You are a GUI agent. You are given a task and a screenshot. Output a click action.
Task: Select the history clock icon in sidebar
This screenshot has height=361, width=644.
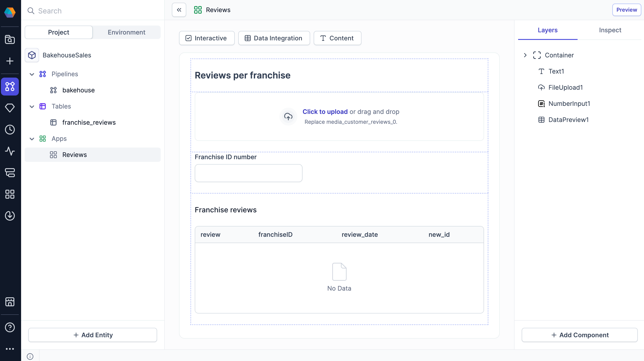10,129
